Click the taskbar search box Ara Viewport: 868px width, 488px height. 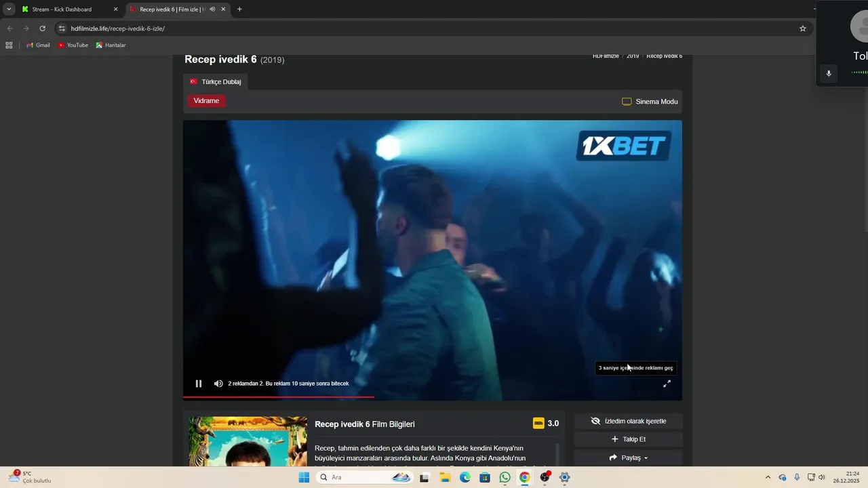364,477
